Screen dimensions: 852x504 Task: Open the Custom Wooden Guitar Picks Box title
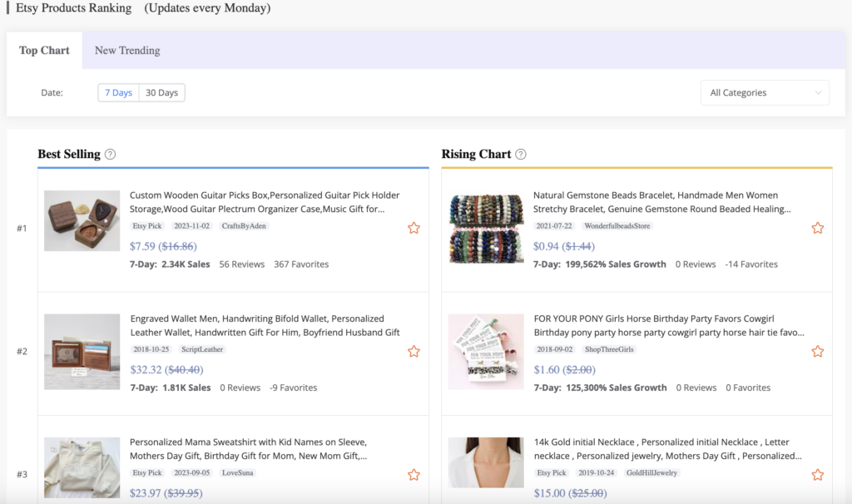coord(264,202)
